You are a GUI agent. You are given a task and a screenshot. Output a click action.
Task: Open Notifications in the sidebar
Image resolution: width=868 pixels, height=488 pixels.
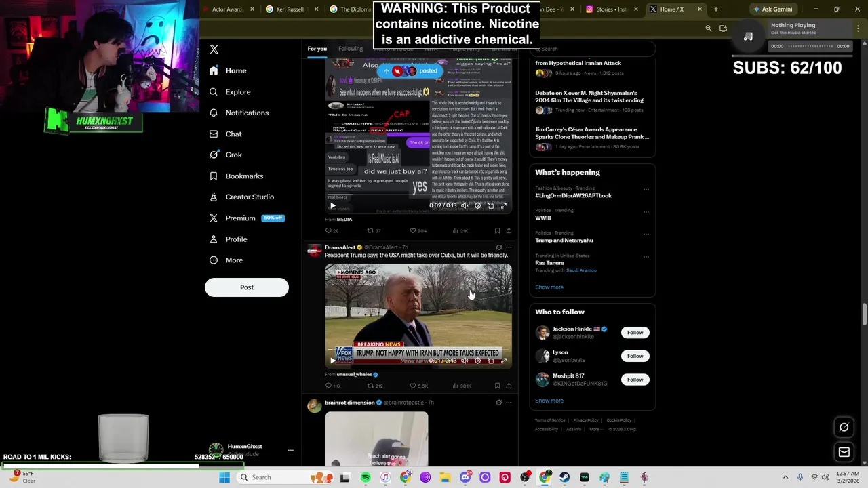coord(239,113)
